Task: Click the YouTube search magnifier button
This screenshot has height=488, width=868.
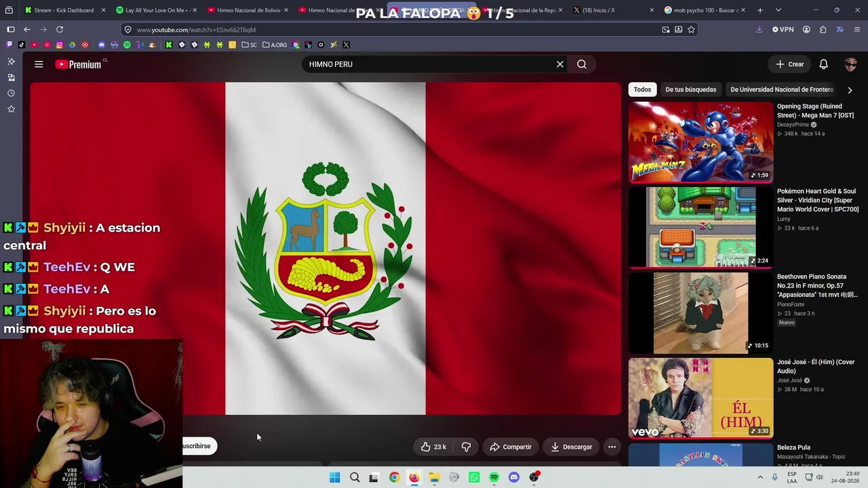Action: pyautogui.click(x=582, y=64)
